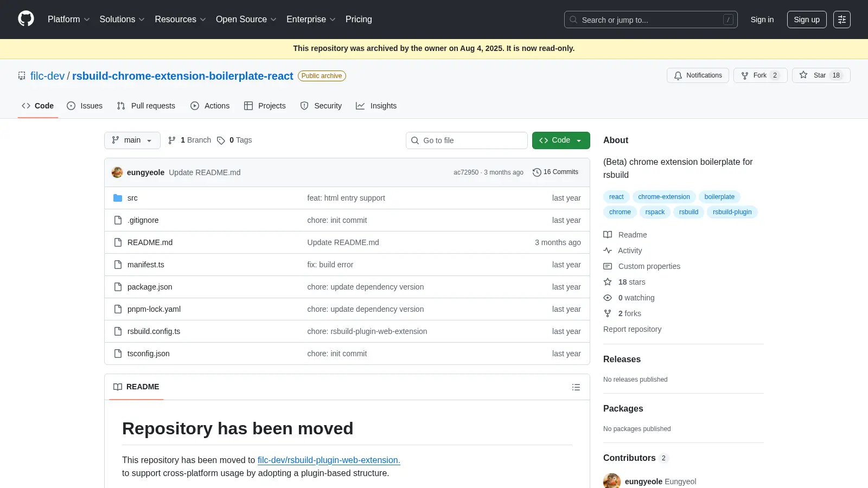Switch to the Security tab

[x=321, y=106]
